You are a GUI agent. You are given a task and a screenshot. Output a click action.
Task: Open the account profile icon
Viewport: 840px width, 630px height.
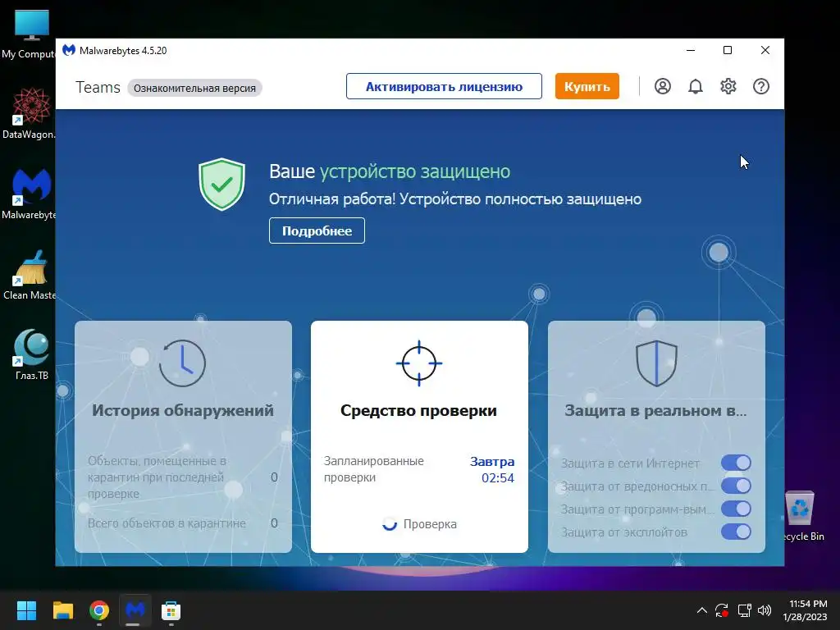click(x=663, y=86)
